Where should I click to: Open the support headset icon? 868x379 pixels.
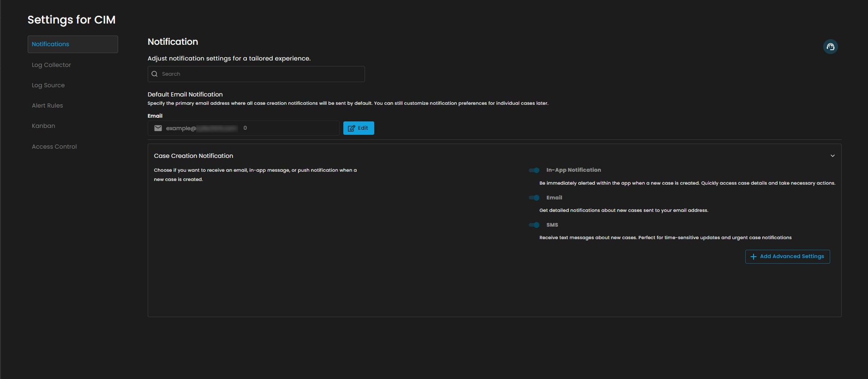point(830,47)
